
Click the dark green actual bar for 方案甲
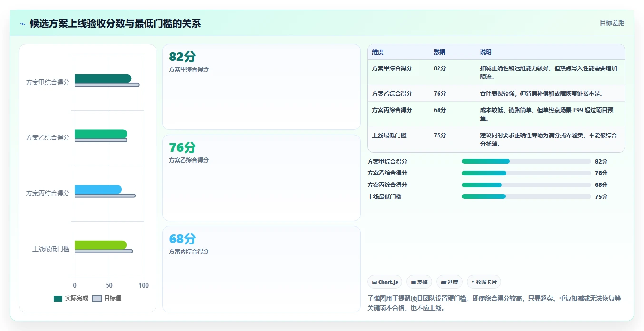103,78
